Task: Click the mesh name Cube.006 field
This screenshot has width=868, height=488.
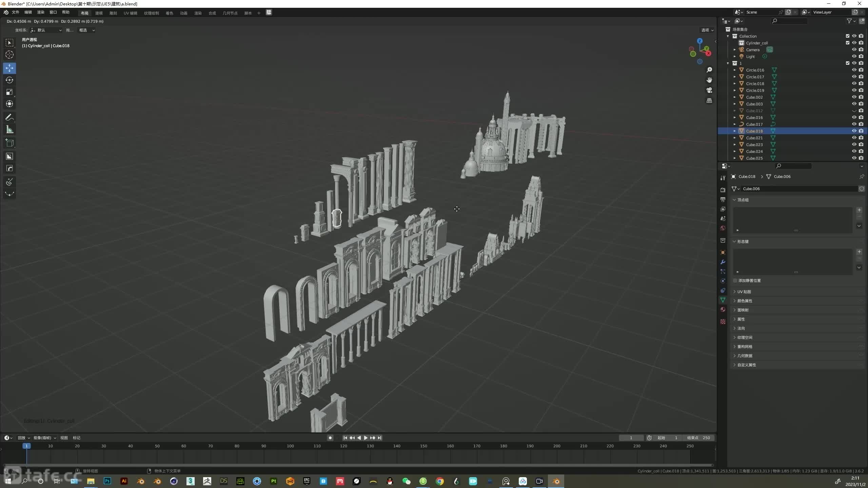Action: (800, 189)
